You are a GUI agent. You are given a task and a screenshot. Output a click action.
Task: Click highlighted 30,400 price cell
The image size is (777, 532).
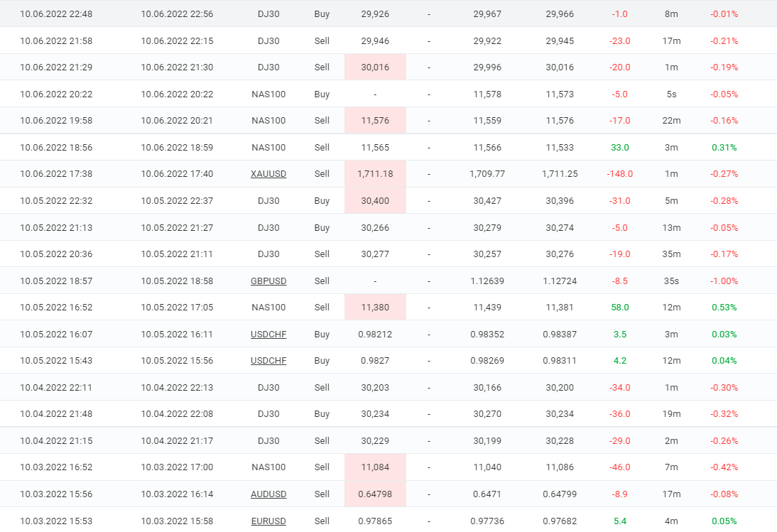tap(375, 201)
